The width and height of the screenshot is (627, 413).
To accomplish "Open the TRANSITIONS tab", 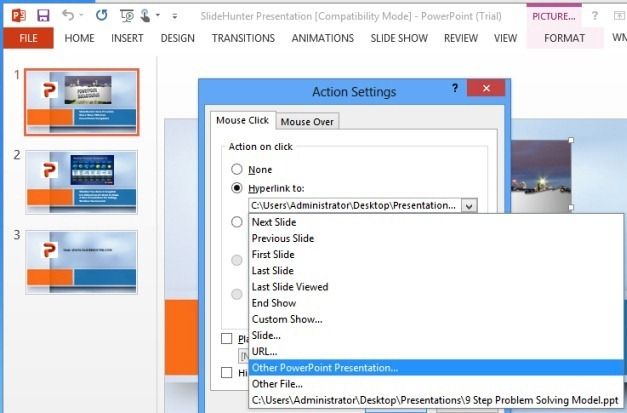I will point(243,38).
